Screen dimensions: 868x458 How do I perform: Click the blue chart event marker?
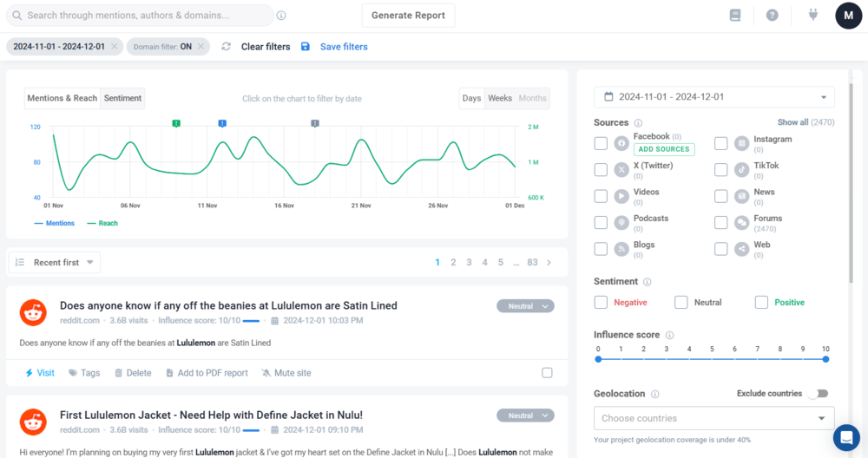click(x=222, y=123)
